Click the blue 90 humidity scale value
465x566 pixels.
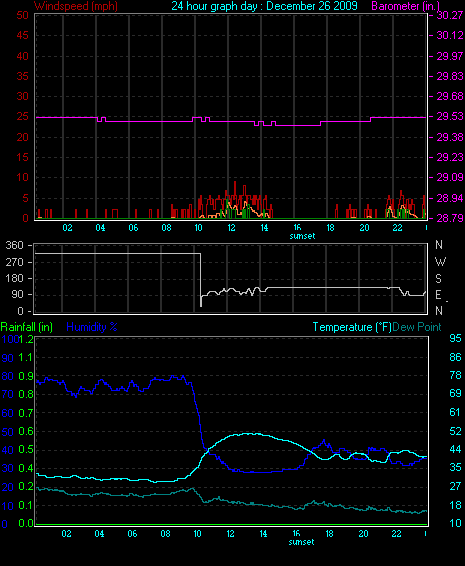[8, 358]
